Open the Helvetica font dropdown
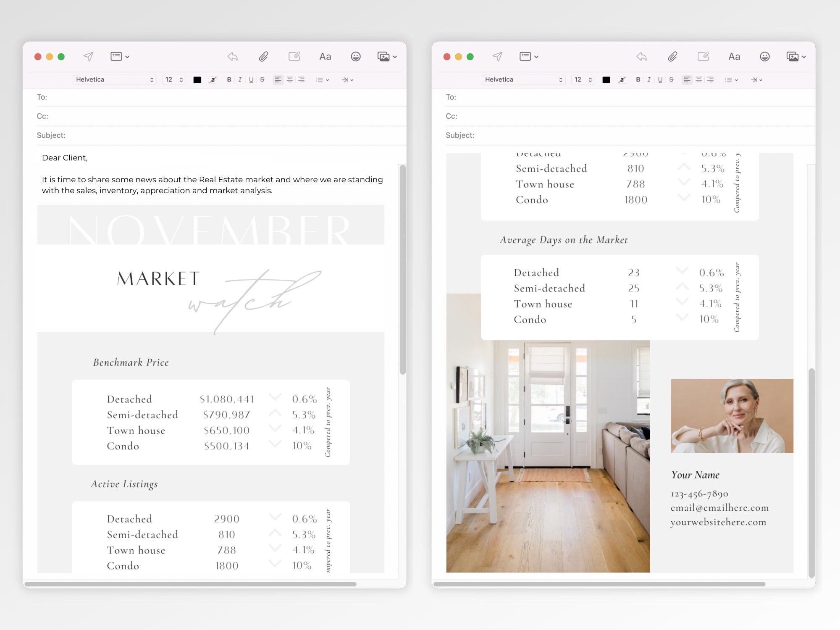 point(114,79)
